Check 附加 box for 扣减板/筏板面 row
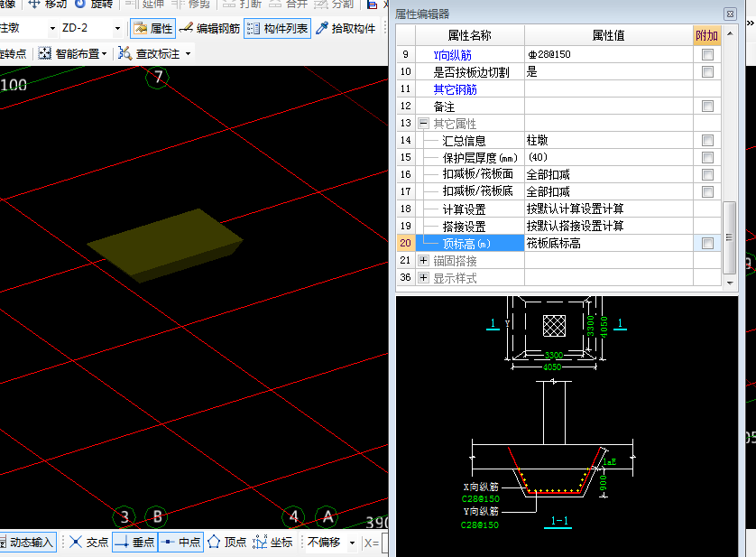Image resolution: width=756 pixels, height=557 pixels. pos(707,174)
